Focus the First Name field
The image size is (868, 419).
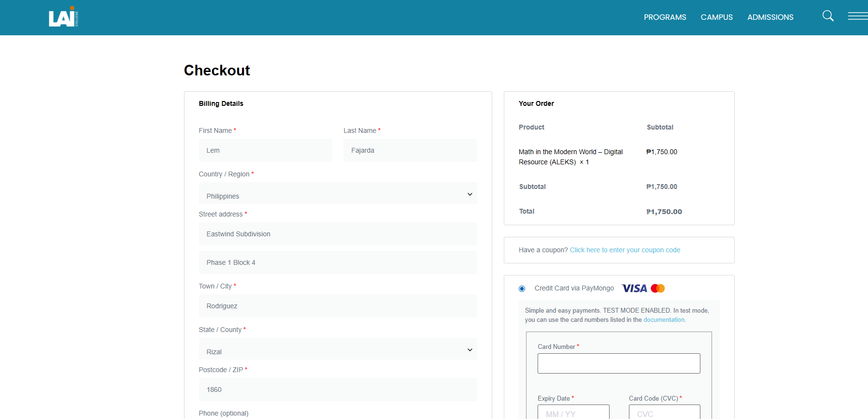point(265,150)
